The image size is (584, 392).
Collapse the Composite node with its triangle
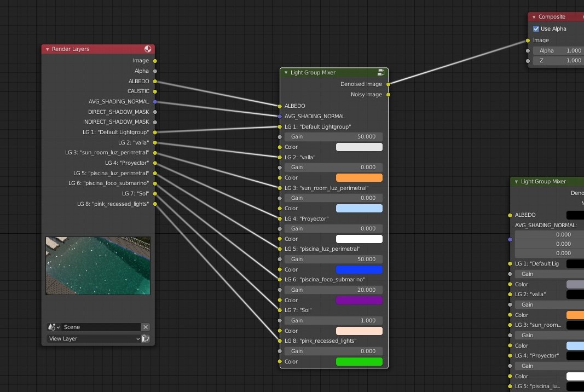coord(534,17)
